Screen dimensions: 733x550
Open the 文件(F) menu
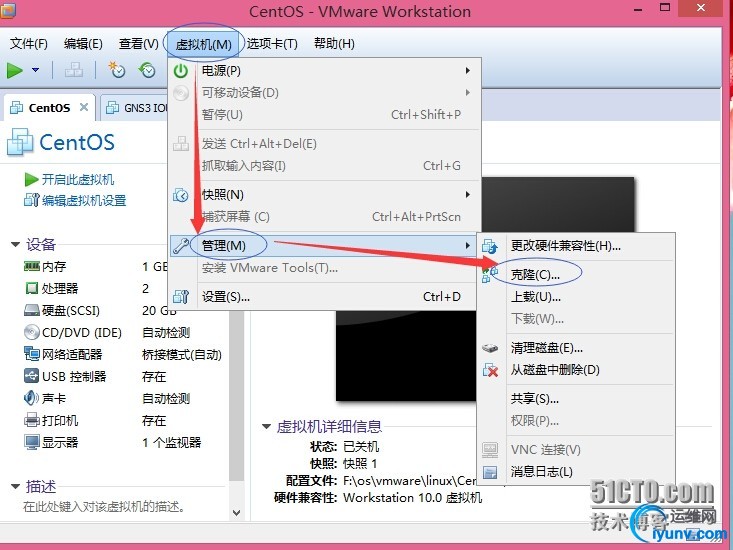29,43
